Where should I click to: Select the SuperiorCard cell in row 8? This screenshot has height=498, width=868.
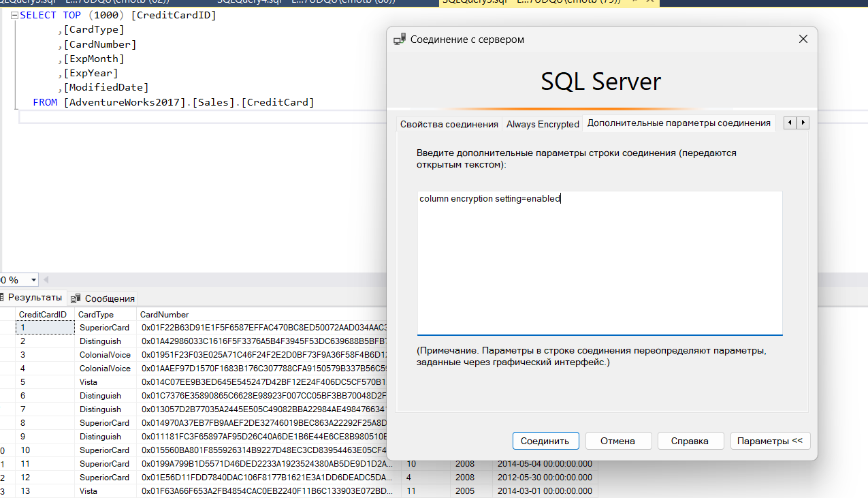105,423
